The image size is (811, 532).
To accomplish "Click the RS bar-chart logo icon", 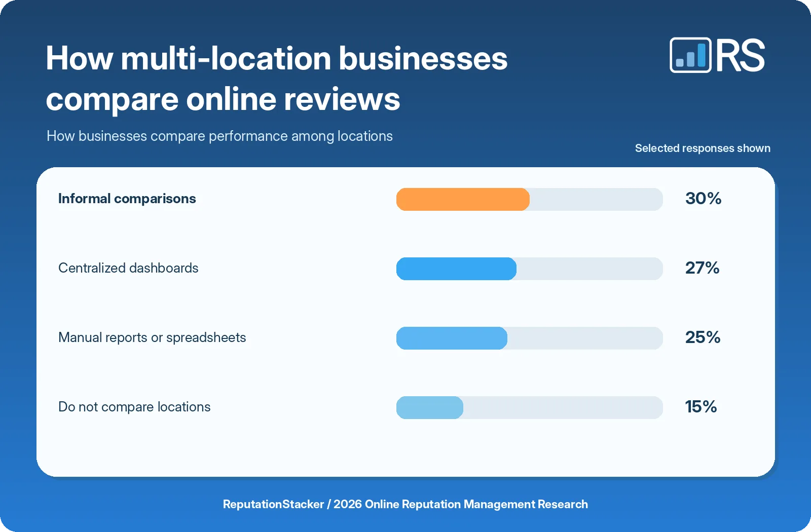I will pos(690,55).
